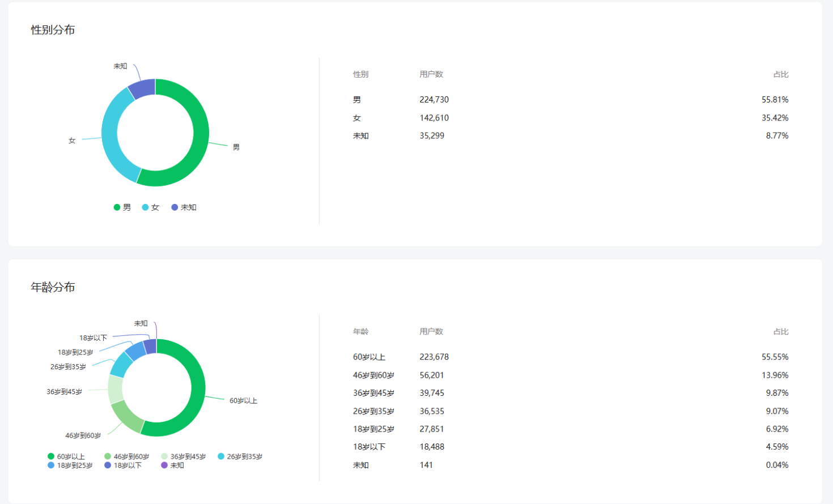
Task: Select the cyan 女 segment of gender donut
Action: 111,136
